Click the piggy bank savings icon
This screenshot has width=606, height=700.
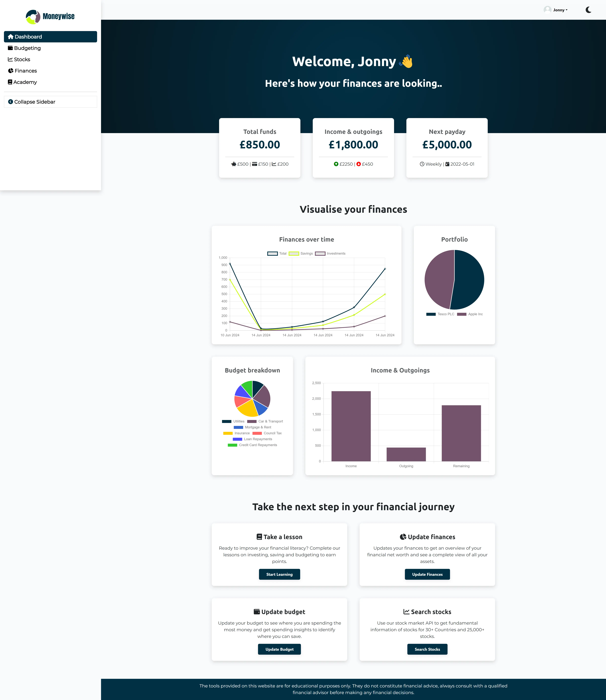234,164
